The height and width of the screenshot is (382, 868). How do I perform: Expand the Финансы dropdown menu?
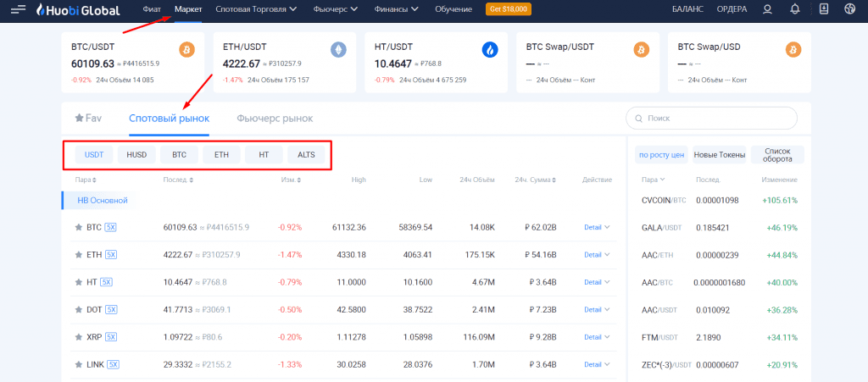point(396,9)
